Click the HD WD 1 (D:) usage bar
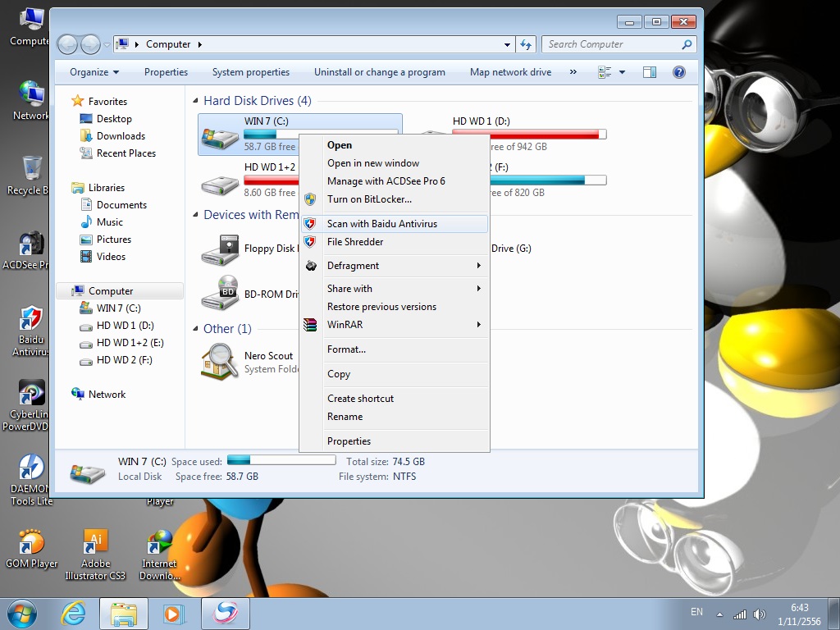 click(529, 134)
